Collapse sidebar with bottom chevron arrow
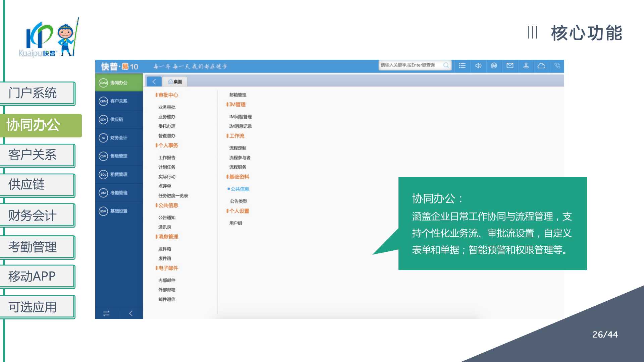 (131, 313)
